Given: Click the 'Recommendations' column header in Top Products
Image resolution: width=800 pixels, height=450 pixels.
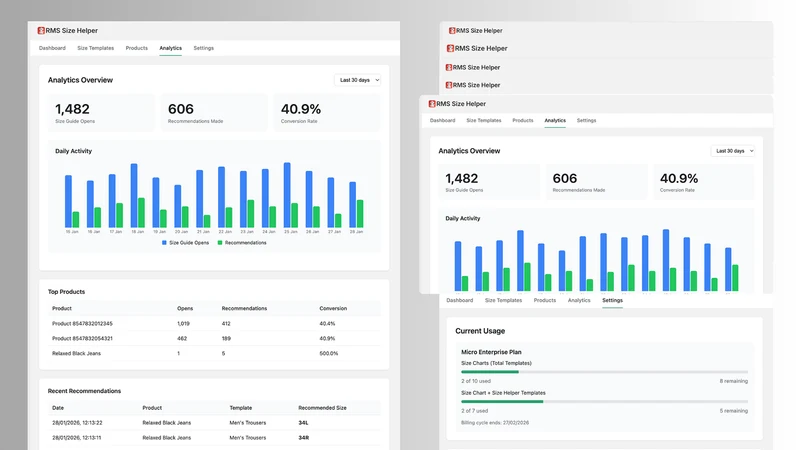Looking at the screenshot, I should tap(244, 308).
